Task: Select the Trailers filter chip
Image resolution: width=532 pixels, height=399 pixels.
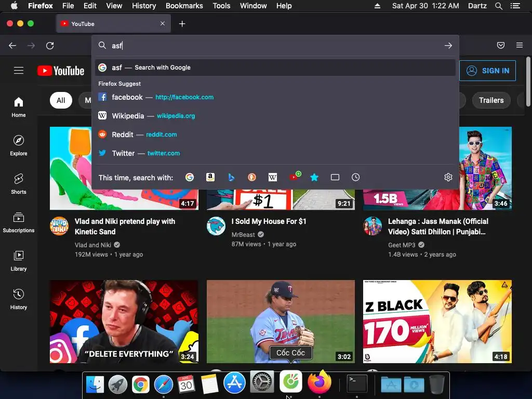Action: [x=491, y=100]
